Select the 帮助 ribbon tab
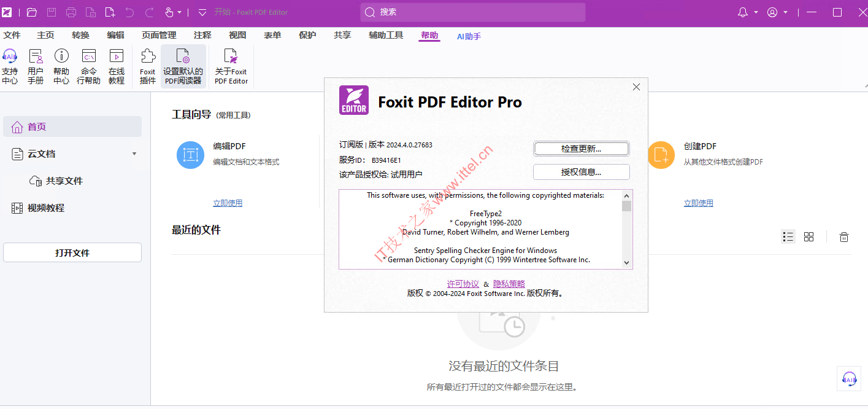 click(429, 36)
